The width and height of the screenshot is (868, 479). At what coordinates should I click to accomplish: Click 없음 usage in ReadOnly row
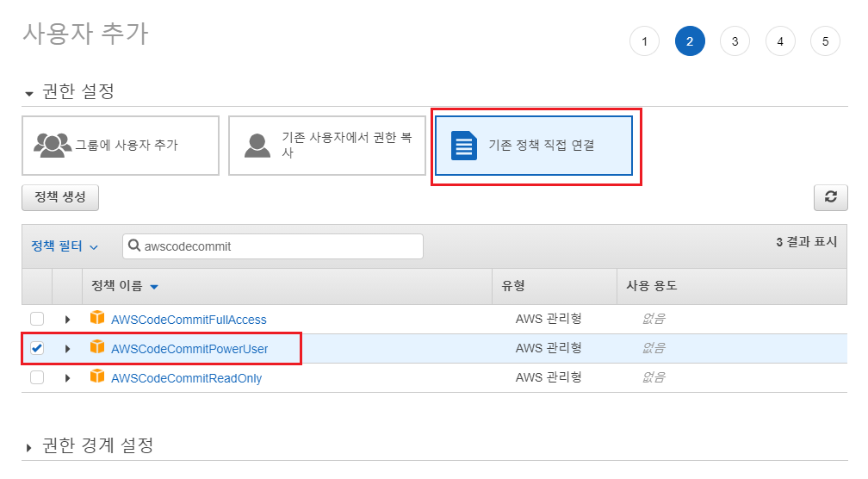(654, 377)
